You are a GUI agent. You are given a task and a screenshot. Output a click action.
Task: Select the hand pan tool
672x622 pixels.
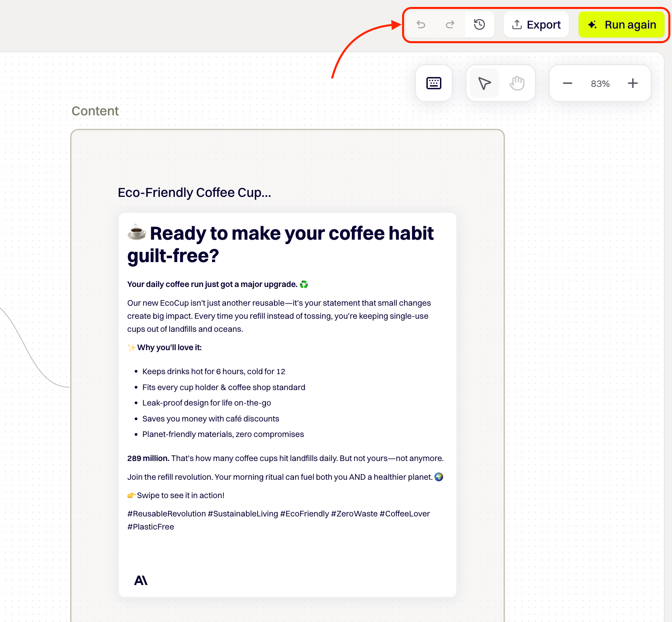[x=517, y=83]
